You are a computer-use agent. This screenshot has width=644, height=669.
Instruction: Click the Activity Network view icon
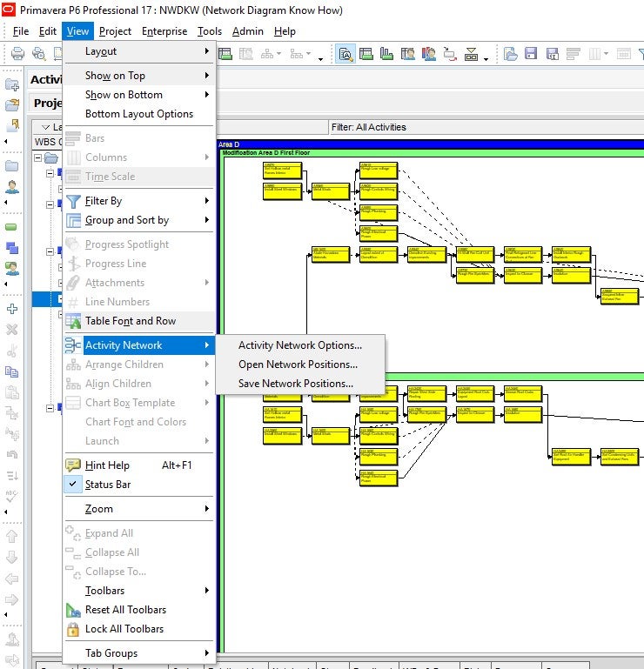click(x=345, y=54)
